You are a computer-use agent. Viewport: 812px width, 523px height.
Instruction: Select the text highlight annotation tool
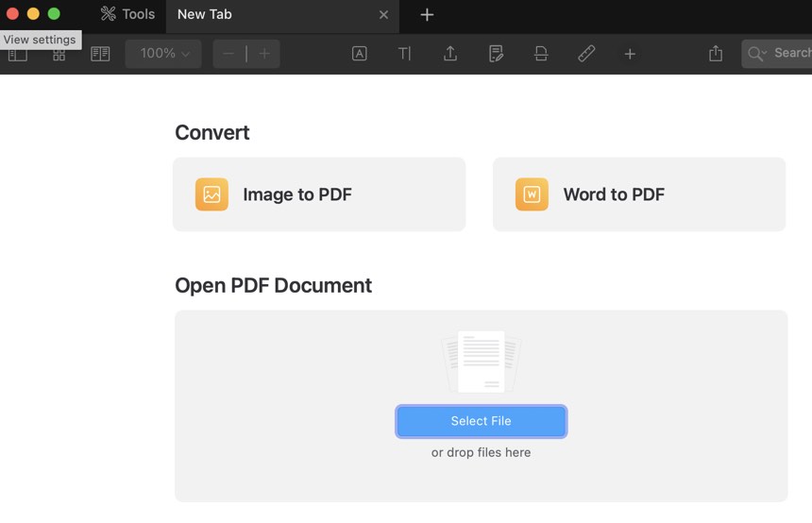(x=359, y=53)
